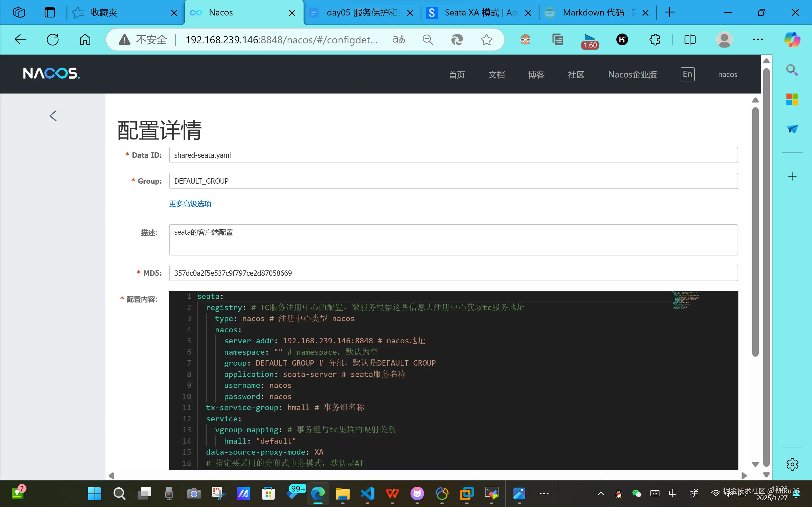Screen dimensions: 812x507
Task: Click the Nacos logo in header
Action: [51, 74]
